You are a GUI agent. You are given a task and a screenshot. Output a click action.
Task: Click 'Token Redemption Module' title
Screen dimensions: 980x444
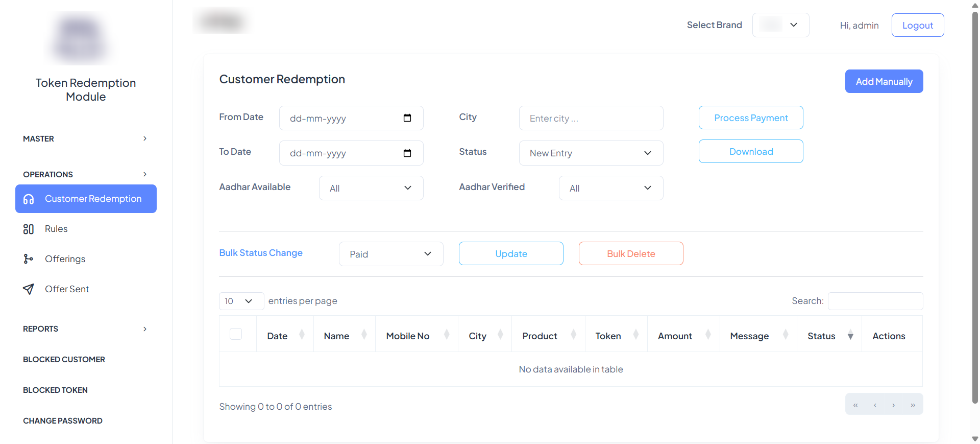[x=86, y=90]
